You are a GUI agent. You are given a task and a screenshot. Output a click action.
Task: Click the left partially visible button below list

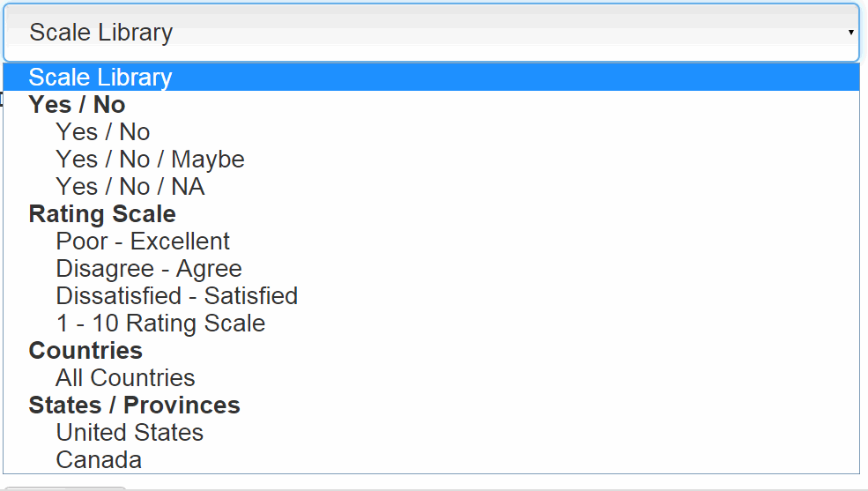35,488
